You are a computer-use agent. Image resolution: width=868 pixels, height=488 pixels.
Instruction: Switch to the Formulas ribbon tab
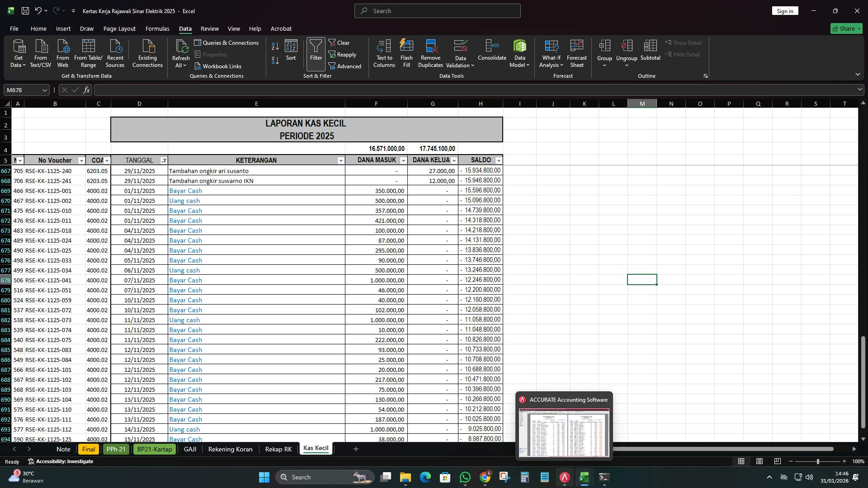coord(157,28)
